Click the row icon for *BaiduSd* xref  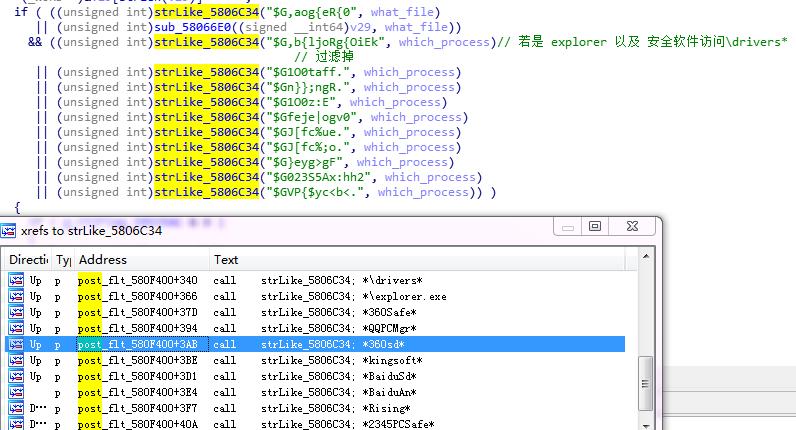[16, 377]
